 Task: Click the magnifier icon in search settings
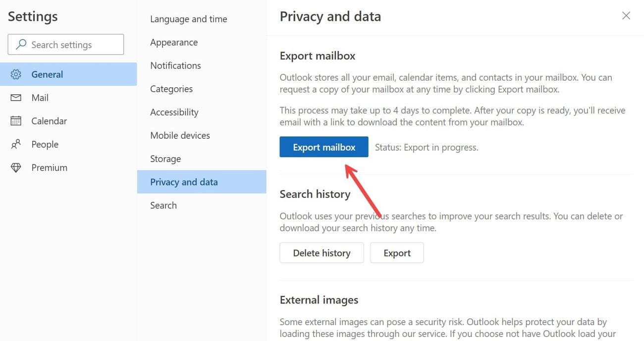tap(20, 44)
